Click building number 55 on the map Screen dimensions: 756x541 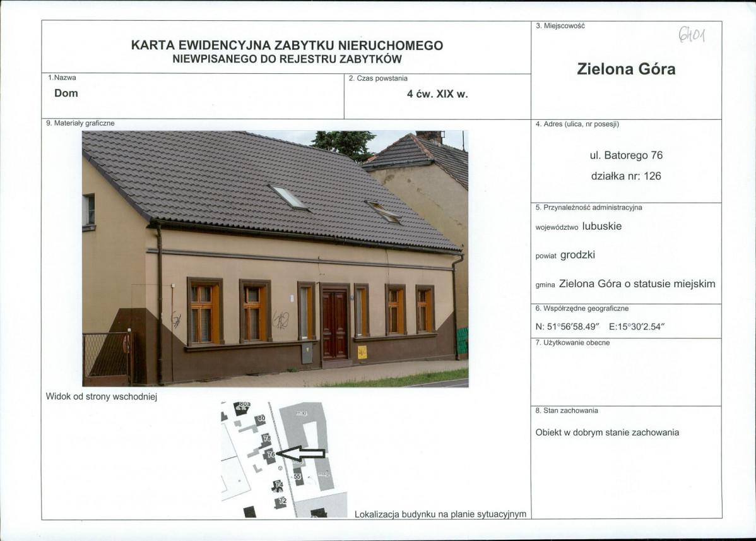[x=297, y=477]
